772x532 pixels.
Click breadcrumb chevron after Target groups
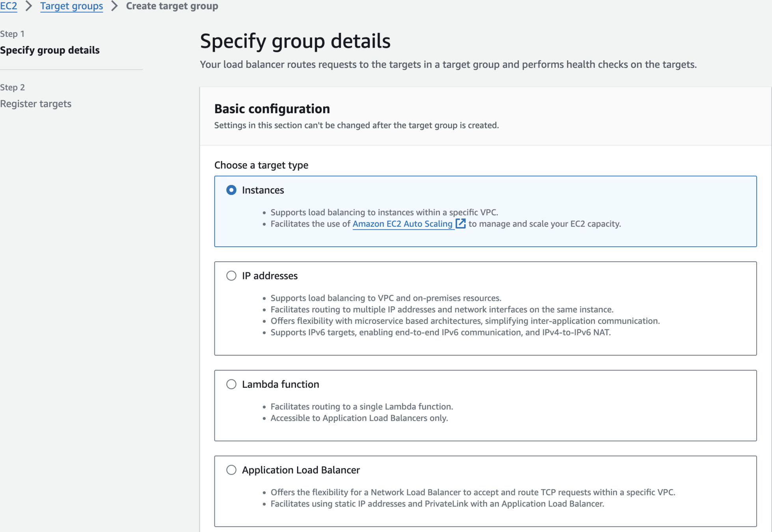pyautogui.click(x=114, y=6)
